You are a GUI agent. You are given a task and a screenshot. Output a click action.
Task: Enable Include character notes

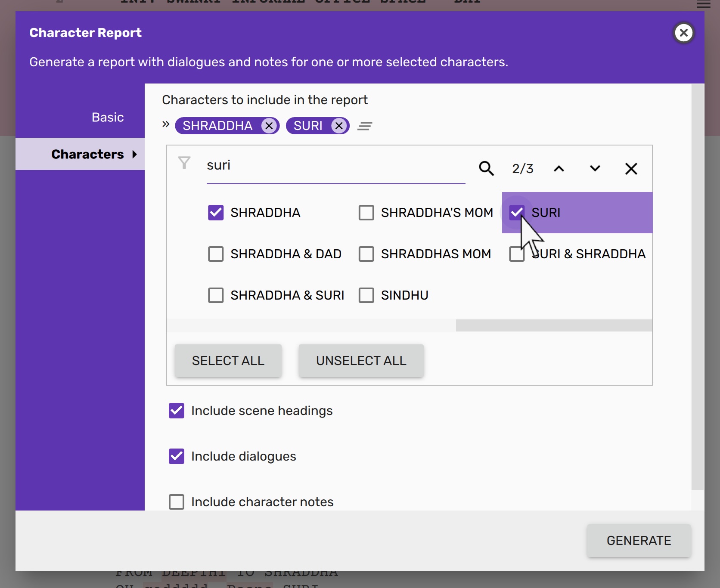[x=177, y=501]
